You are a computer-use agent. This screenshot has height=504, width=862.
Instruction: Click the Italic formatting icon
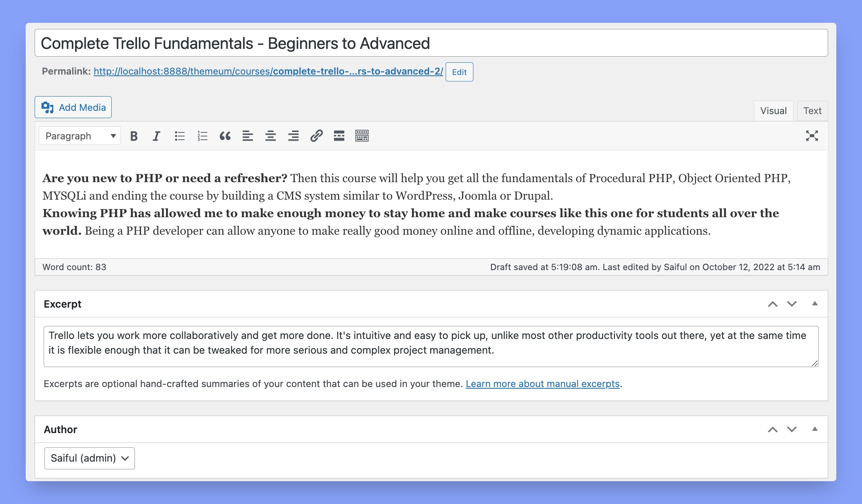157,136
